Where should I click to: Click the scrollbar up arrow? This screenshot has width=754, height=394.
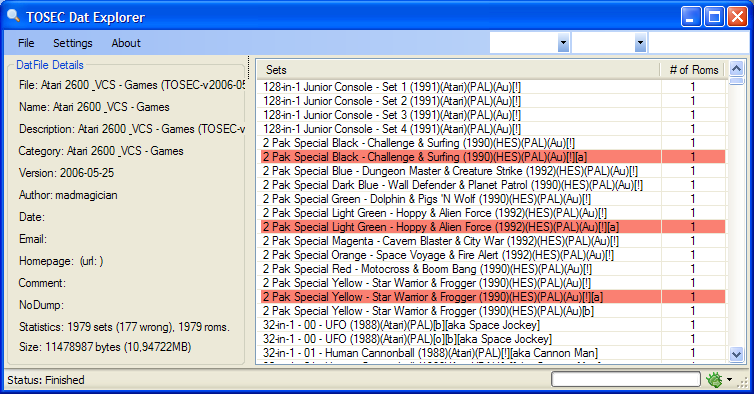[736, 69]
